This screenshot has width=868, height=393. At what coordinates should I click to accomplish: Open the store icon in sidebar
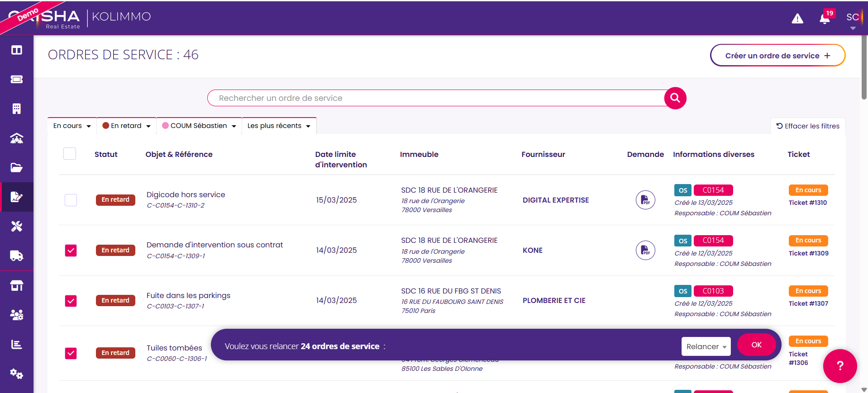[17, 286]
